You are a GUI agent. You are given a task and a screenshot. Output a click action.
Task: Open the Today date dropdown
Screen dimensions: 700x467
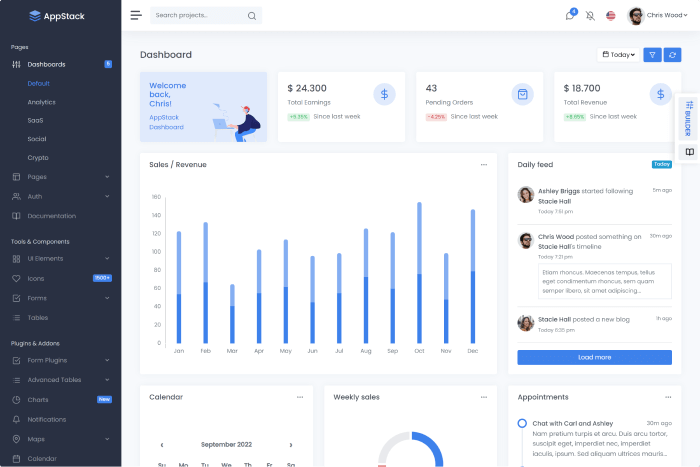point(618,54)
